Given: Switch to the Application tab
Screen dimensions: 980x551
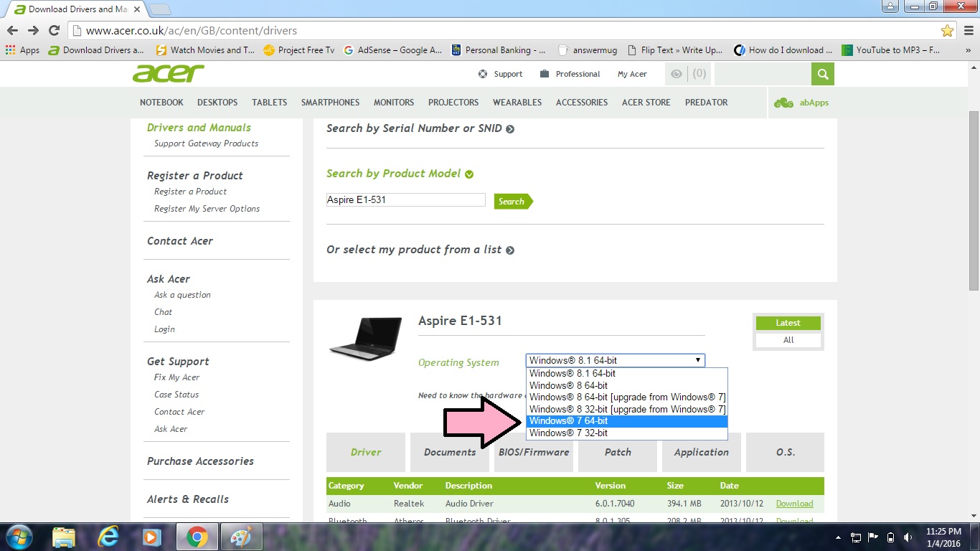Looking at the screenshot, I should click(x=702, y=452).
